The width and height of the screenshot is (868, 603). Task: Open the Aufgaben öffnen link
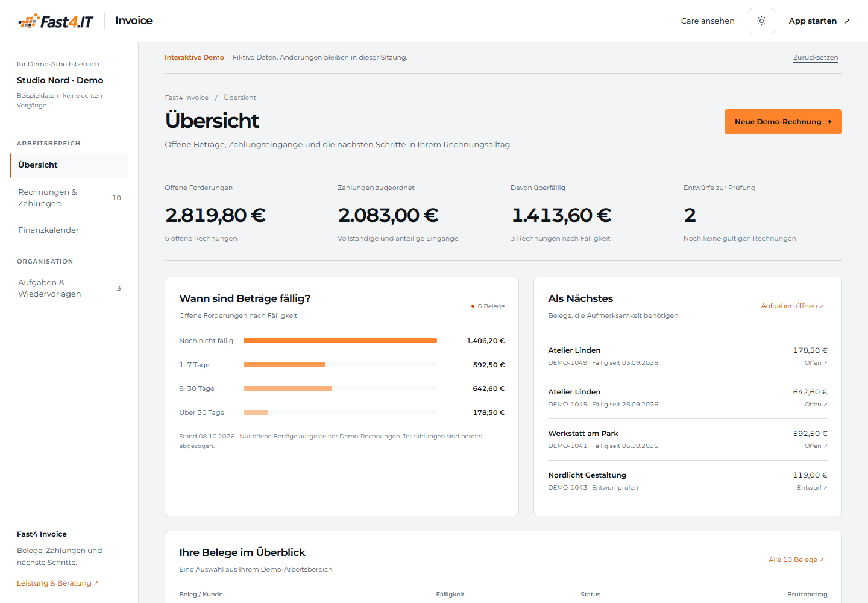click(793, 306)
